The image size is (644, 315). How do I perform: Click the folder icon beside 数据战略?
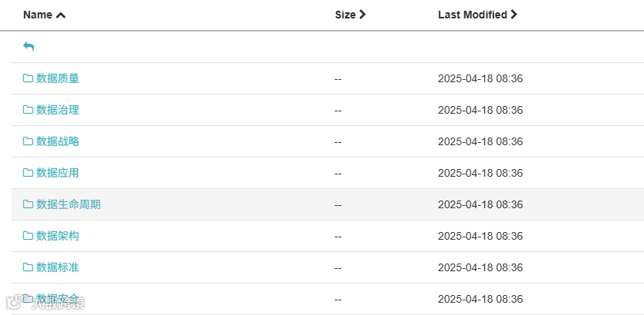28,141
